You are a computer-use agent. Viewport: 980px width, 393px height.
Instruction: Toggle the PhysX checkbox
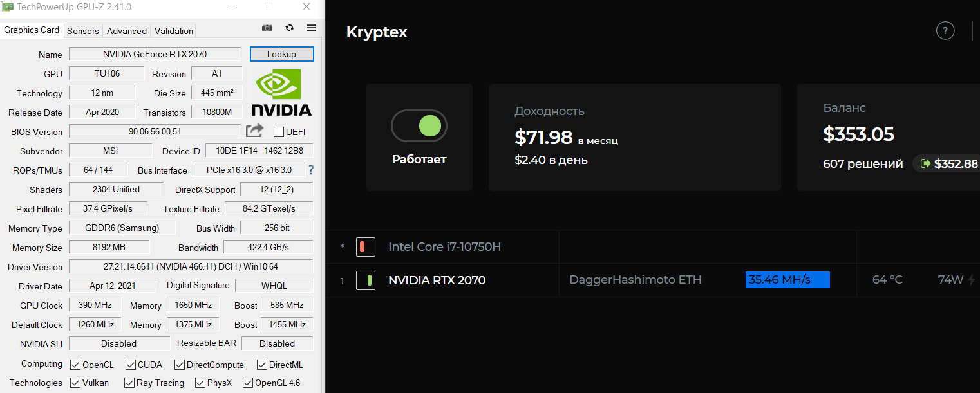pyautogui.click(x=200, y=383)
